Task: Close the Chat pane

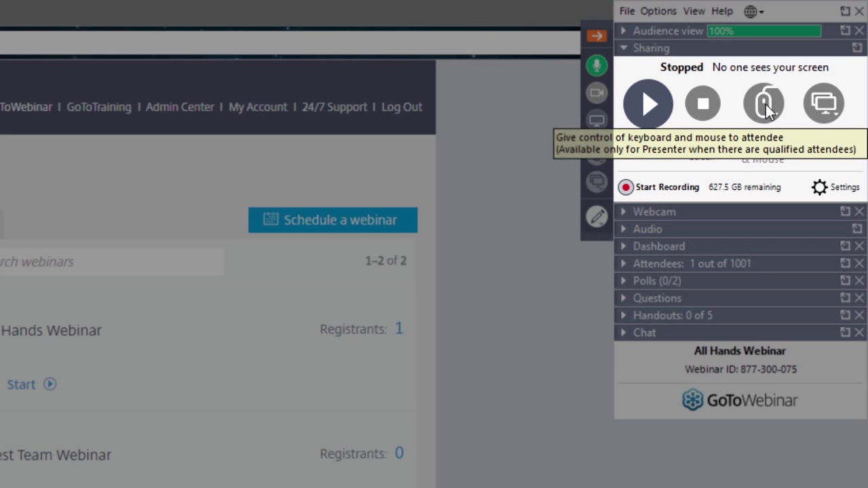Action: coord(859,333)
